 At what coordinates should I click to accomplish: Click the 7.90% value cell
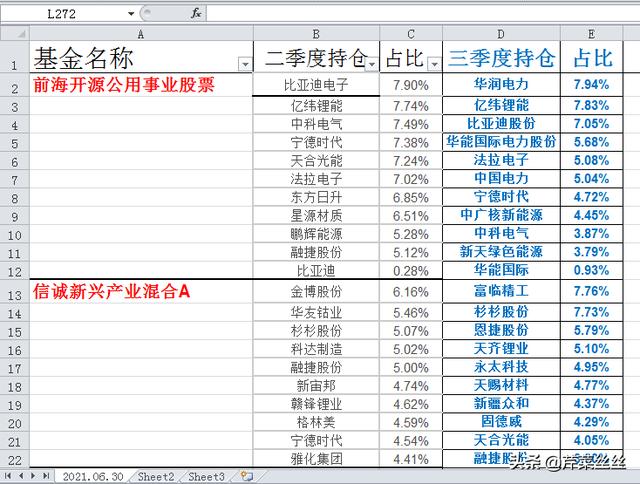point(411,85)
